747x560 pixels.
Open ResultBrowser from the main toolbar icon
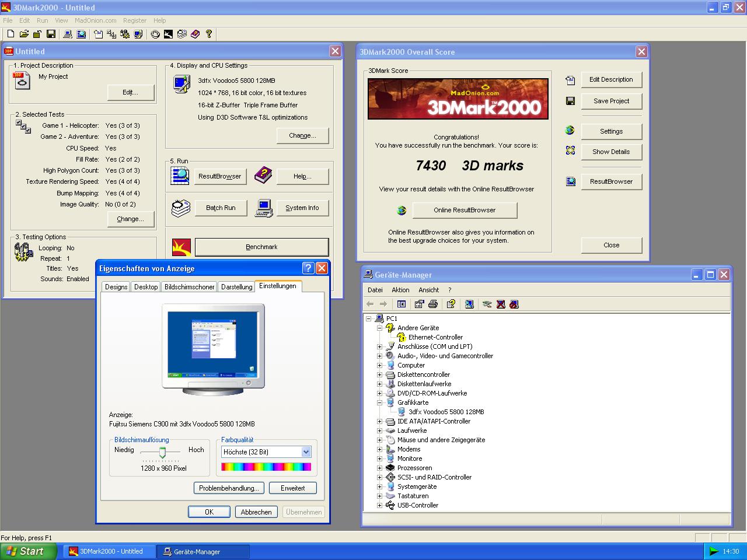tap(81, 34)
